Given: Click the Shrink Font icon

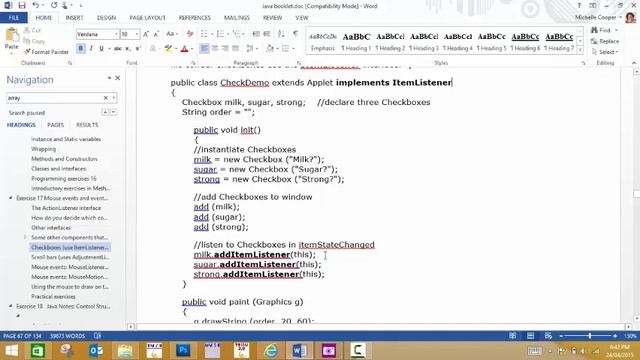Looking at the screenshot, I should point(156,34).
